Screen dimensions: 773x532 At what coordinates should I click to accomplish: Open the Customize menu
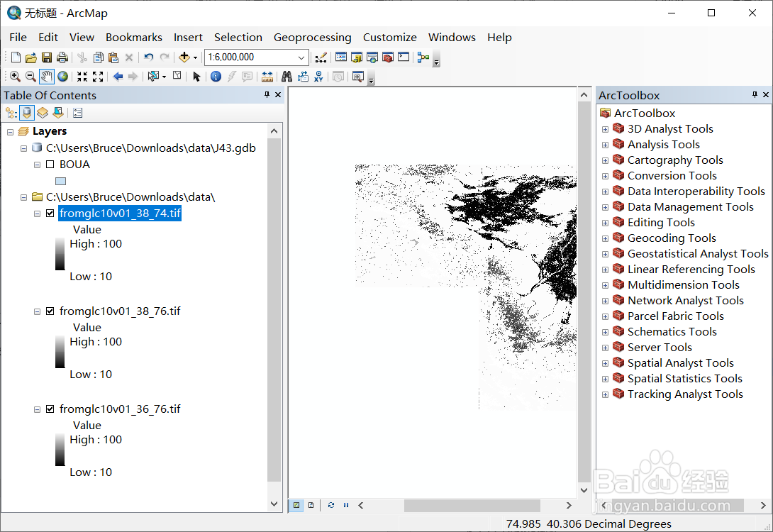coord(390,38)
